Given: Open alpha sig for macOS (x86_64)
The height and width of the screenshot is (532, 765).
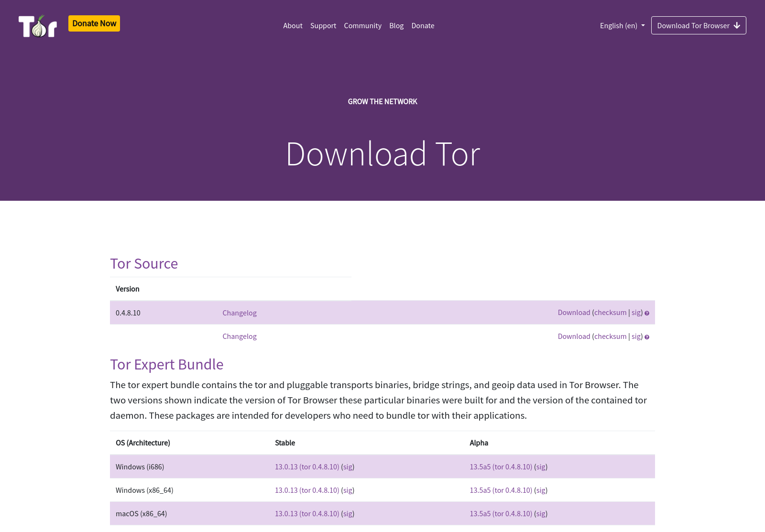Looking at the screenshot, I should tap(541, 514).
